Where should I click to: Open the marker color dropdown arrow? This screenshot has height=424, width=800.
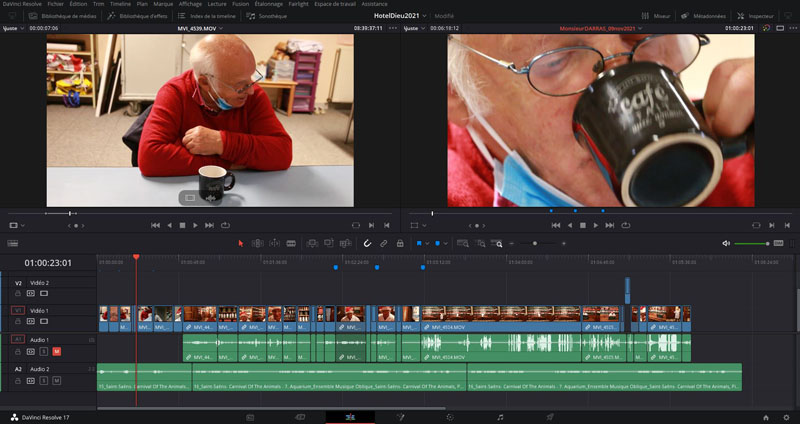(445, 243)
